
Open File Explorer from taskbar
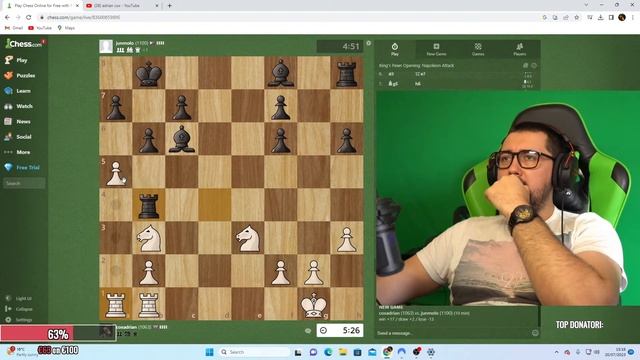pos(342,352)
